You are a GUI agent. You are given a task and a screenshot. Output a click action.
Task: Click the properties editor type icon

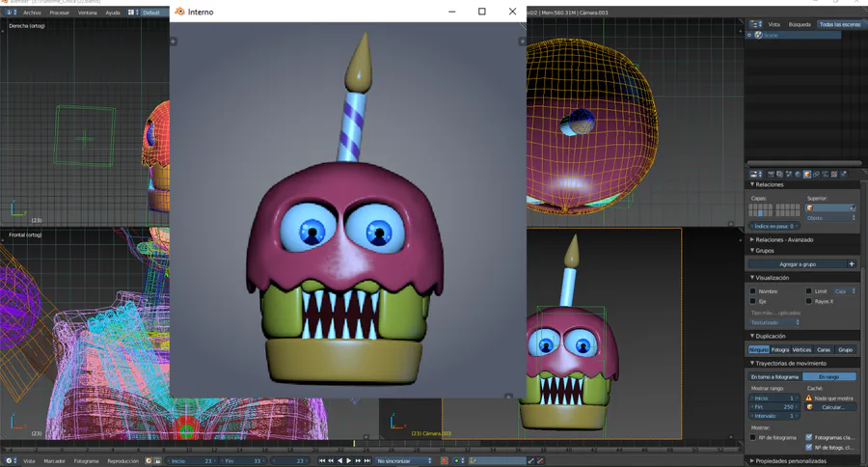755,174
